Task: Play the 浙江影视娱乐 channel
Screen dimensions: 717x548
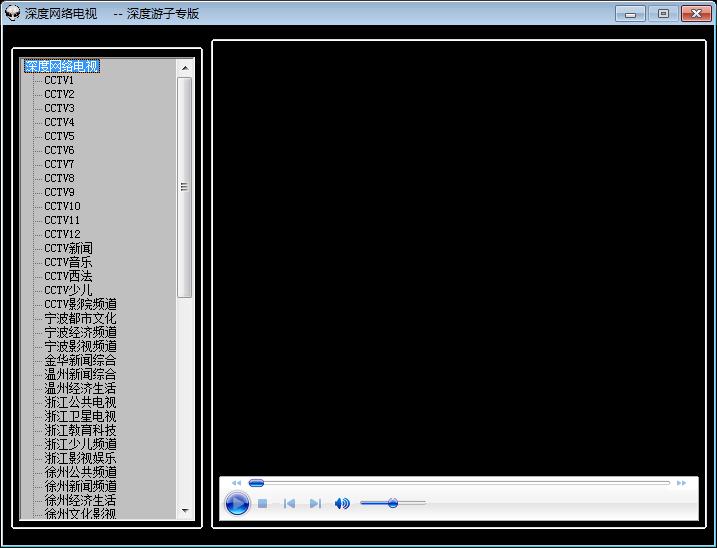Action: [80, 458]
